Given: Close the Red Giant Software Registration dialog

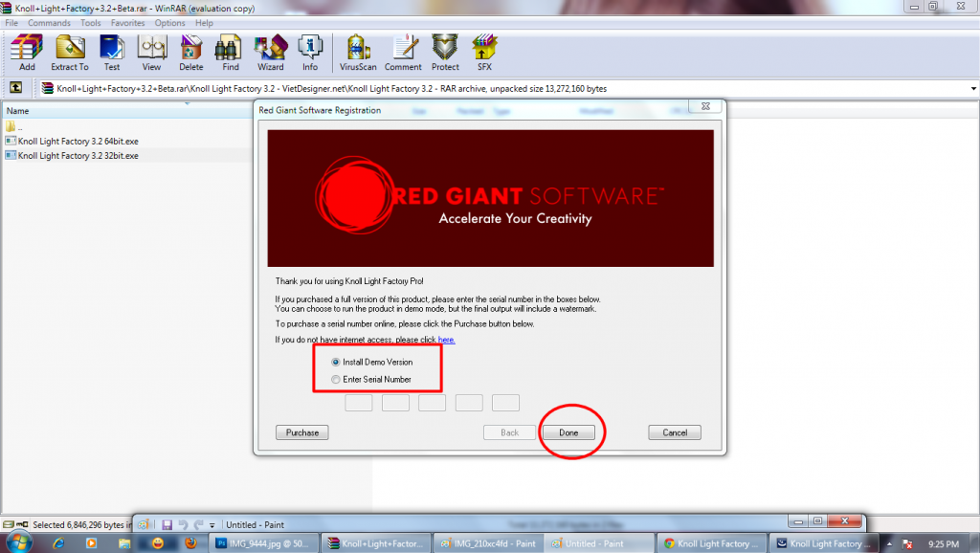Looking at the screenshot, I should tap(705, 106).
